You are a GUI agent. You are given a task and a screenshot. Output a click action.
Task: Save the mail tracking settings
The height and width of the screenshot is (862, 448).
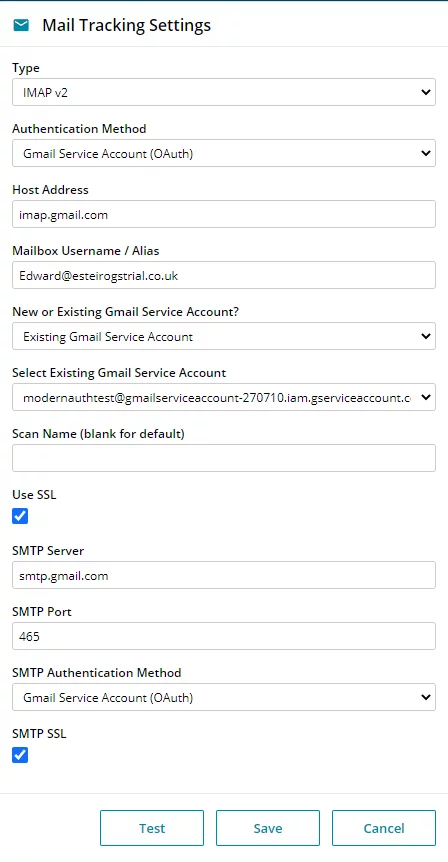tap(268, 828)
